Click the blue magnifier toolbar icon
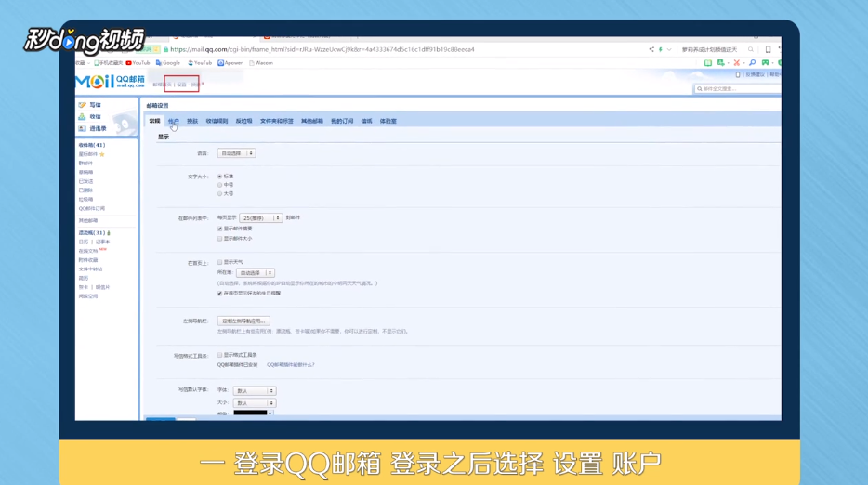 click(x=753, y=62)
